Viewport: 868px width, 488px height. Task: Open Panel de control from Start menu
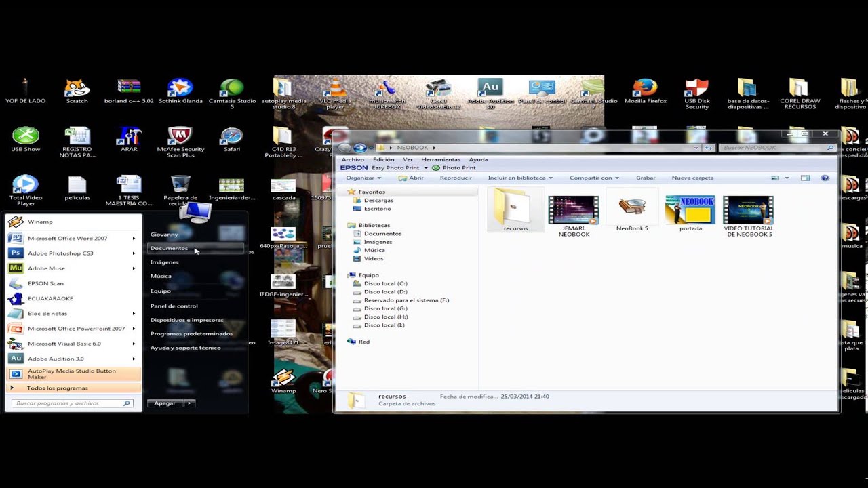coord(174,306)
